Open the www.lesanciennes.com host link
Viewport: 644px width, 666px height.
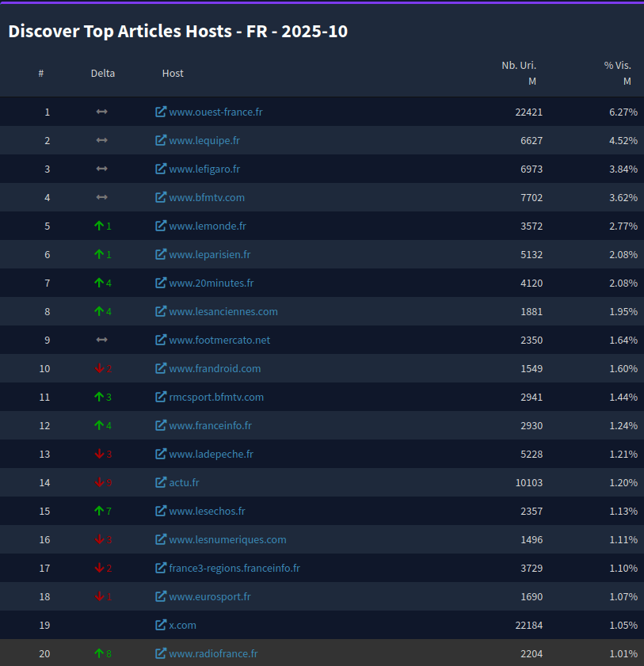223,311
